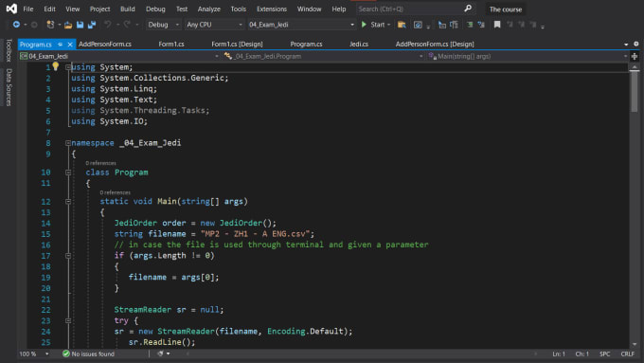Open the Project menu
Screen dimensions: 644x363
[99, 9]
